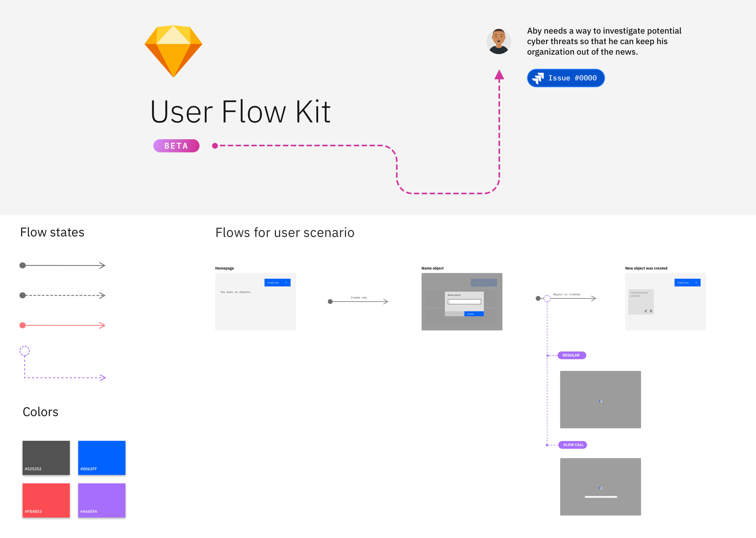
Task: Select the 'Homepage' screen label
Action: pyautogui.click(x=224, y=268)
